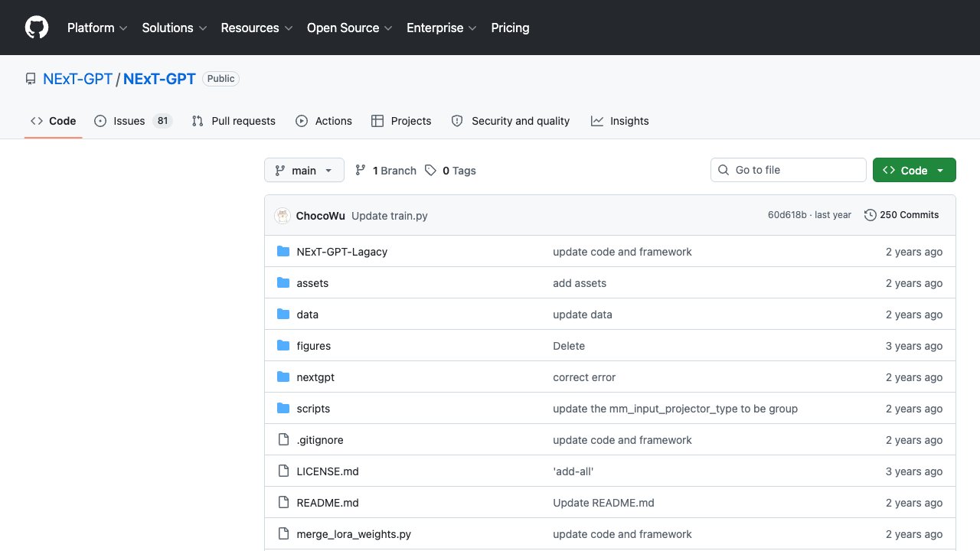Open the assets folder
Image resolution: width=980 pixels, height=551 pixels.
(312, 283)
